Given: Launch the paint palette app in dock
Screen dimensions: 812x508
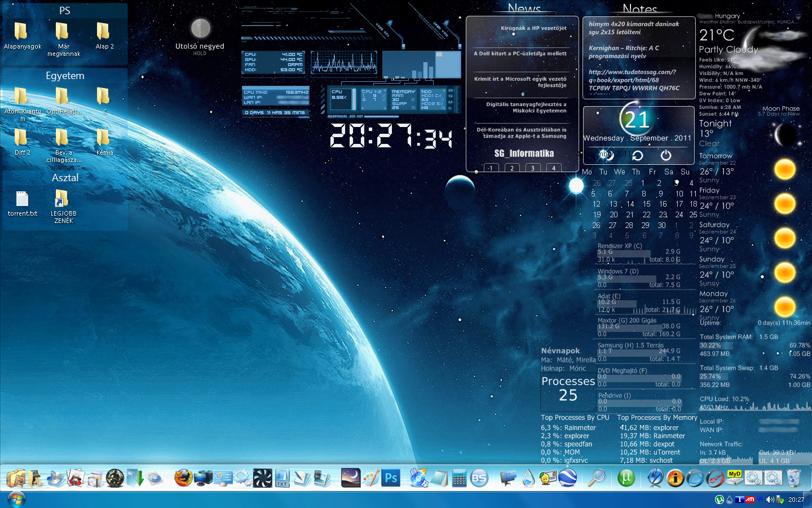Looking at the screenshot, I should 370,478.
